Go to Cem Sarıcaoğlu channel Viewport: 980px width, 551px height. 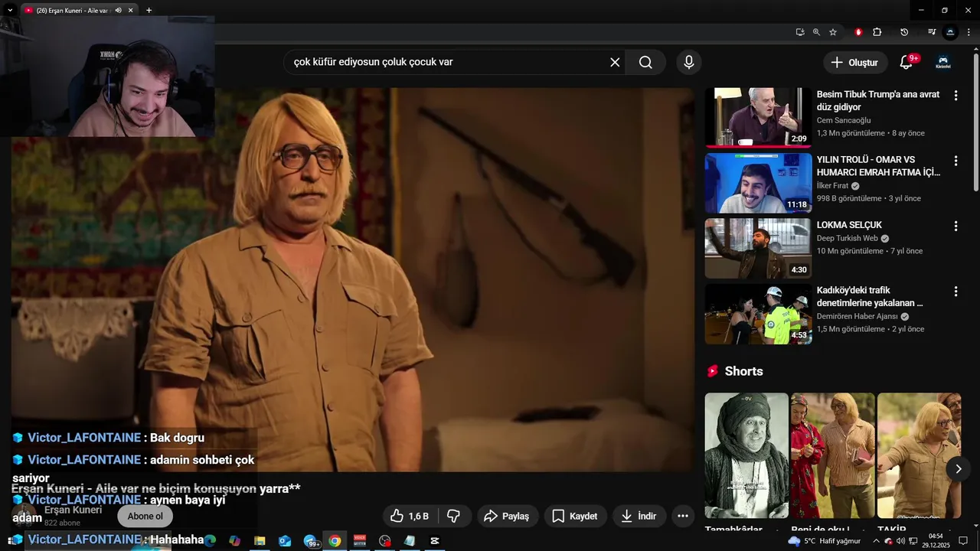[844, 120]
